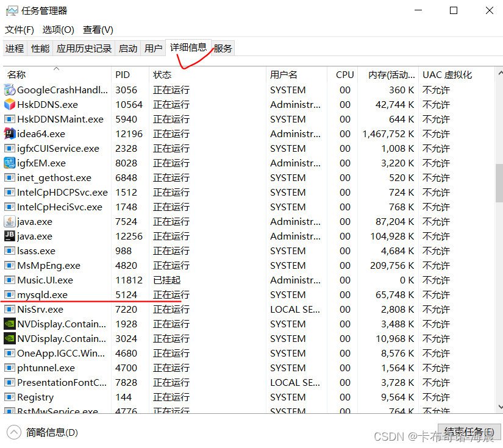Select the 详细信息 tab
The width and height of the screenshot is (503, 448).
click(x=188, y=48)
